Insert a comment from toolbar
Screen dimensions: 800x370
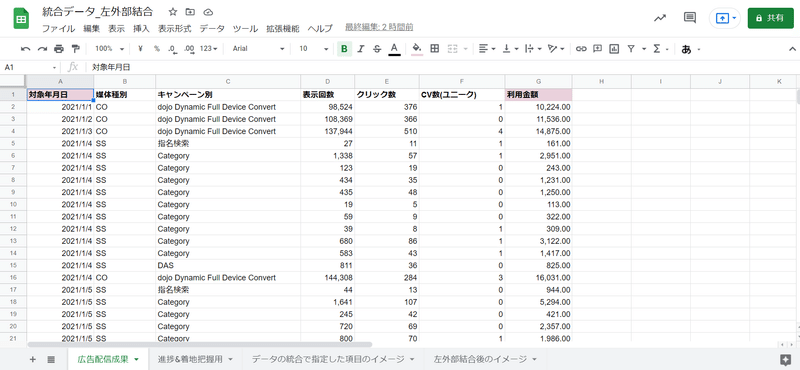click(597, 49)
